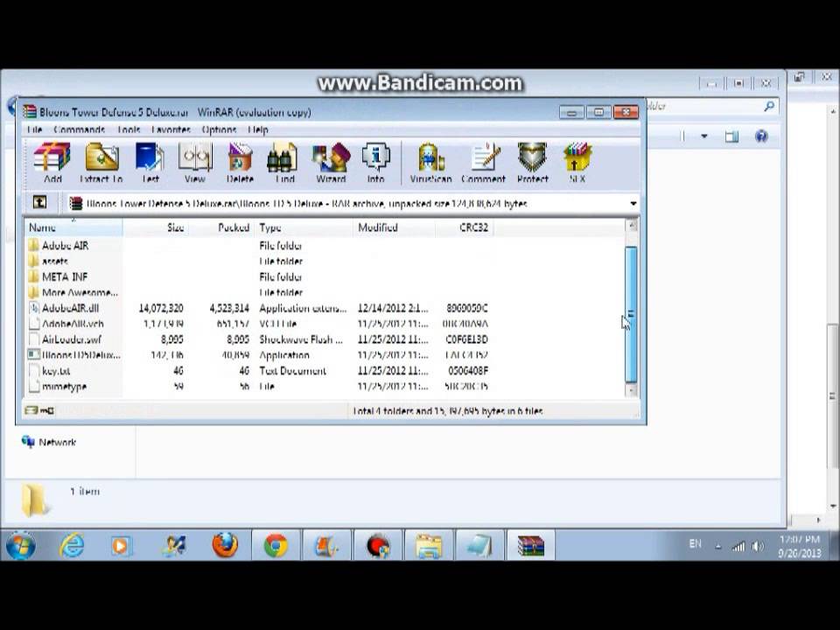840x630 pixels.
Task: Open Google Chrome from taskbar
Action: [276, 545]
